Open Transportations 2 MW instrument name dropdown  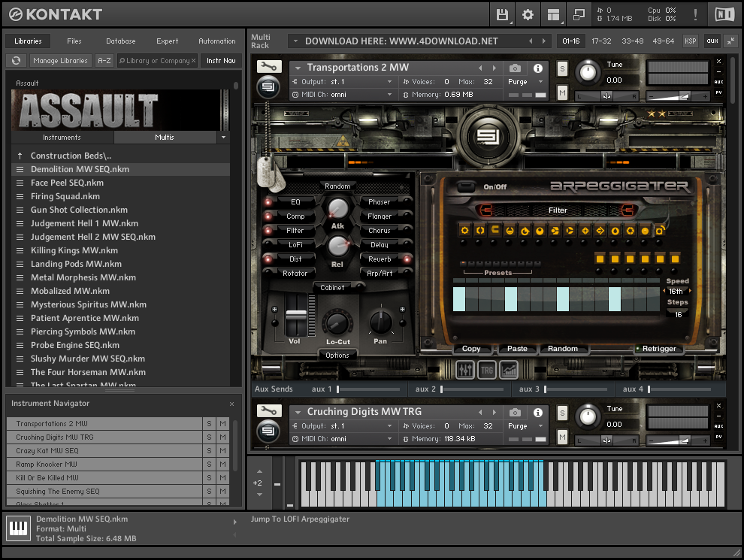[x=298, y=68]
